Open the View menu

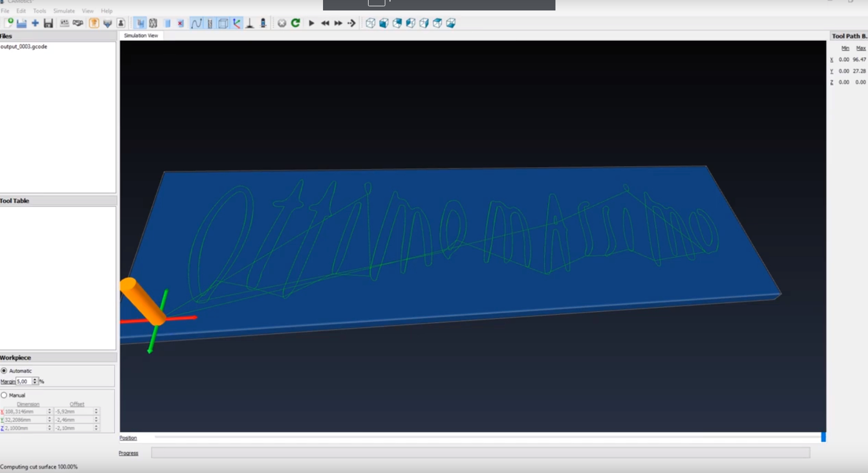coord(88,11)
